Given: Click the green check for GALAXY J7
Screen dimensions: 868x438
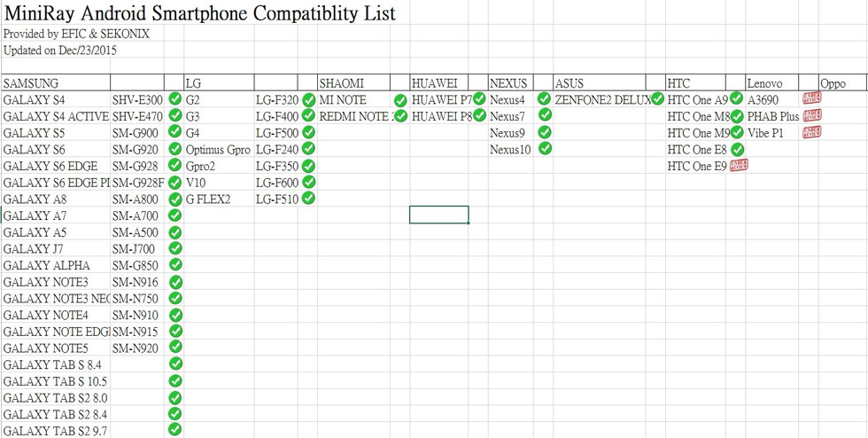Looking at the screenshot, I should coord(175,248).
